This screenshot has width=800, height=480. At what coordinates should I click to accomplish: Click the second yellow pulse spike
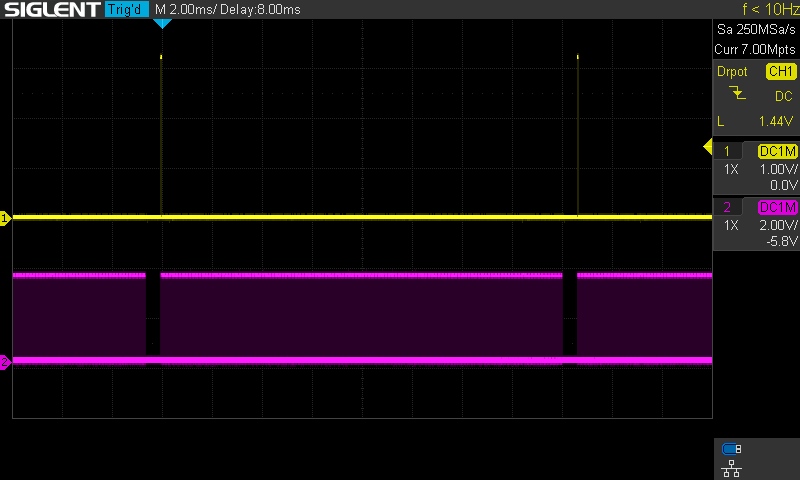tap(578, 135)
